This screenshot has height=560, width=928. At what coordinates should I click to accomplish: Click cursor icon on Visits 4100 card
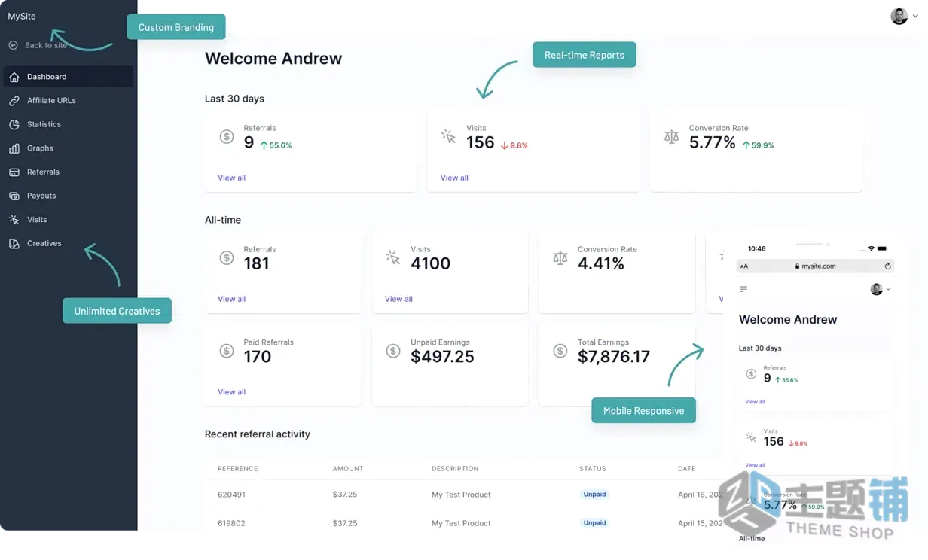pyautogui.click(x=393, y=257)
